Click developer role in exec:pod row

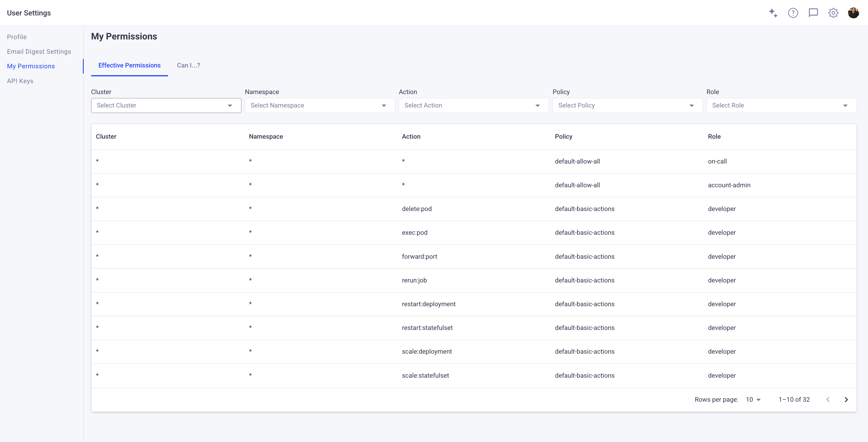722,233
